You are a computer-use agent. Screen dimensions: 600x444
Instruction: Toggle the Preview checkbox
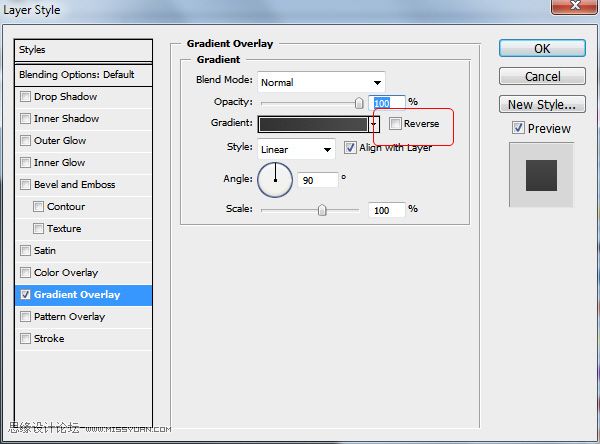point(518,128)
